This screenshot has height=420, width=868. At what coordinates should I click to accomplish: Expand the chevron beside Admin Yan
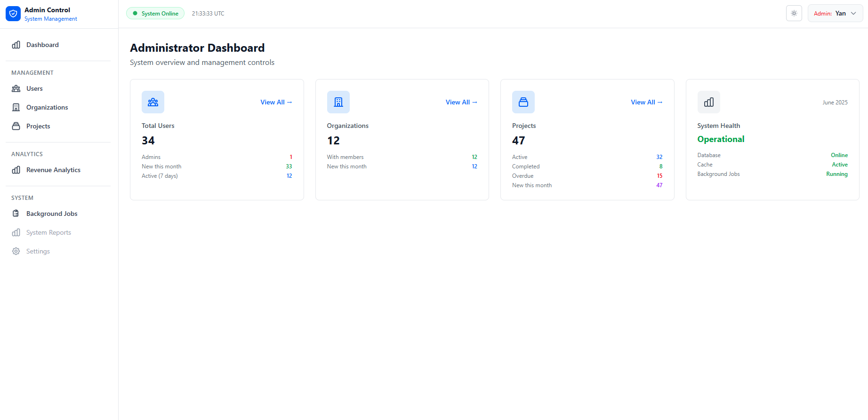click(853, 13)
